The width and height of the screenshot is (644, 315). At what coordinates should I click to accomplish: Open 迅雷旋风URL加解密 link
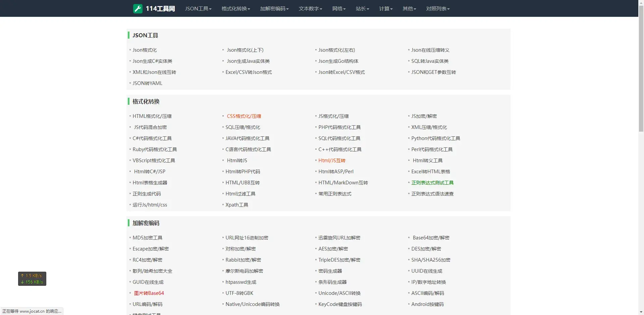339,238
